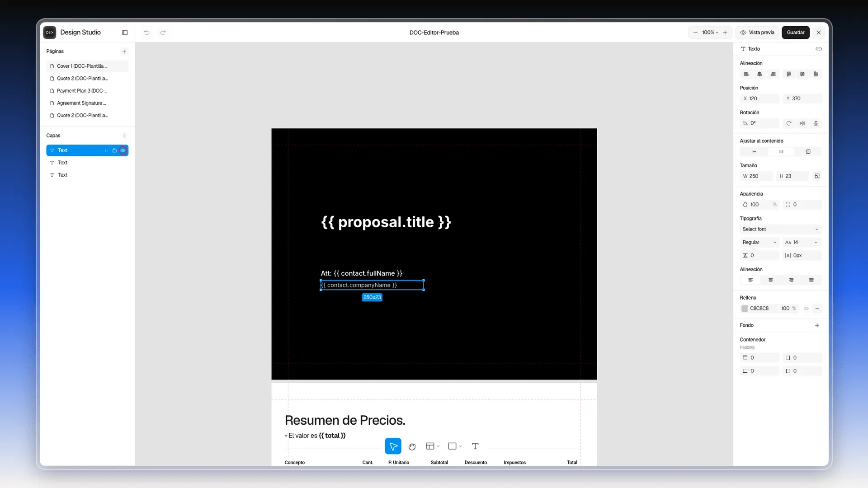Click the redo arrow

pyautogui.click(x=163, y=33)
